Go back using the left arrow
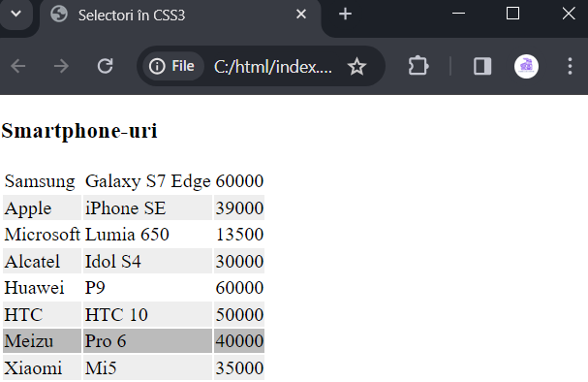Screen dimensions: 588x382 pyautogui.click(x=18, y=66)
